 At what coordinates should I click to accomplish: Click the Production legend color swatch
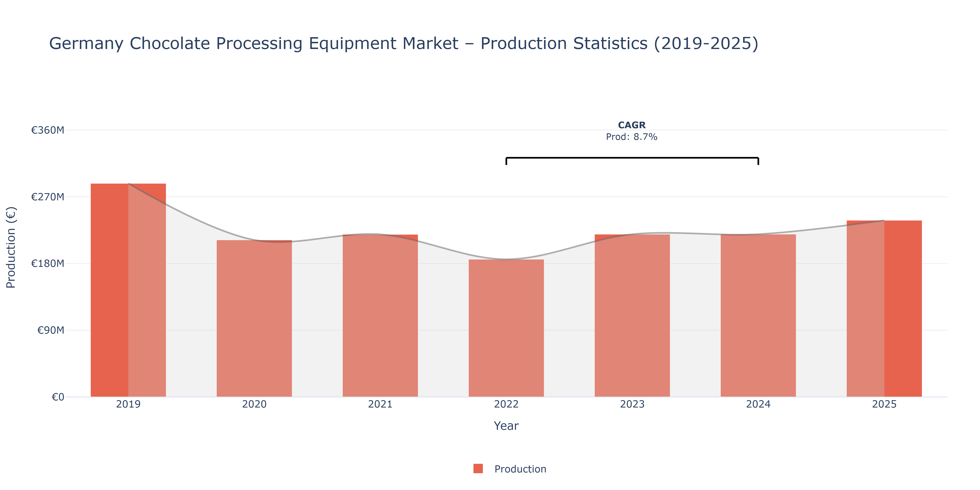[x=478, y=469]
